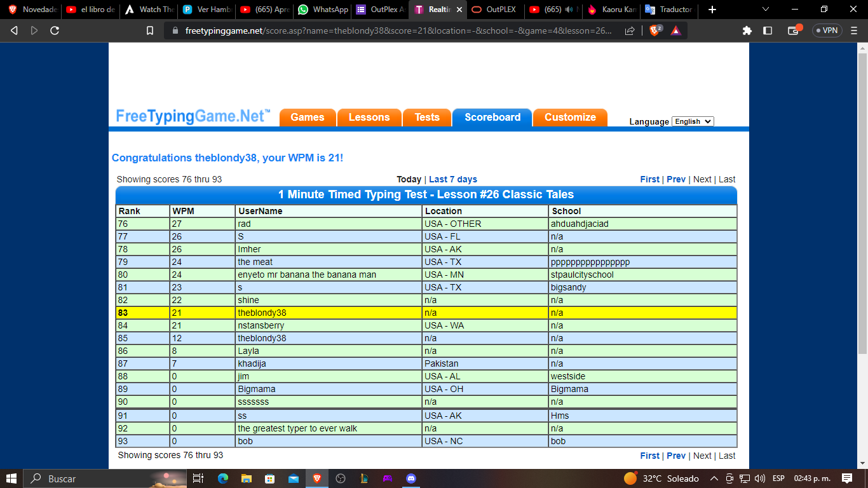Open Task View on taskbar

[198, 478]
